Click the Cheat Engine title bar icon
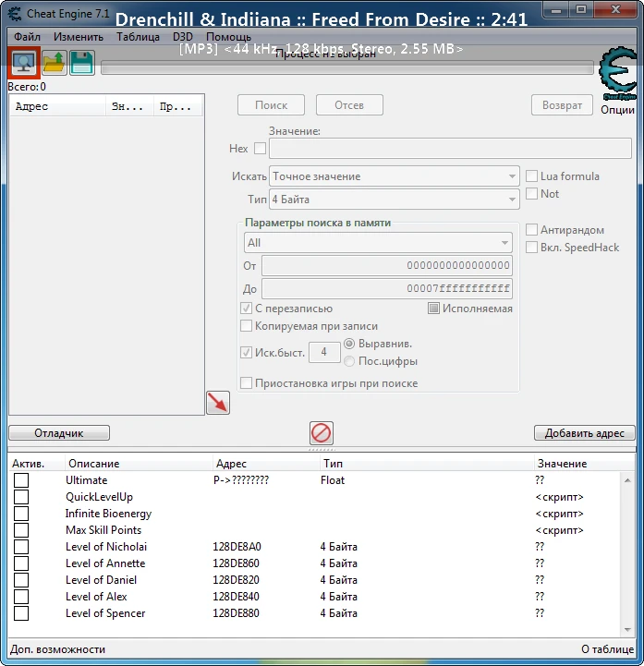 pyautogui.click(x=15, y=14)
